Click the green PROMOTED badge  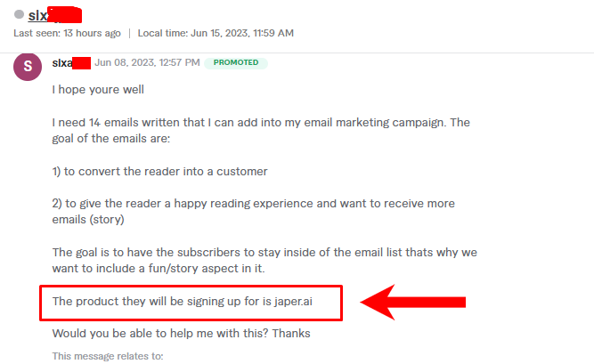[236, 63]
